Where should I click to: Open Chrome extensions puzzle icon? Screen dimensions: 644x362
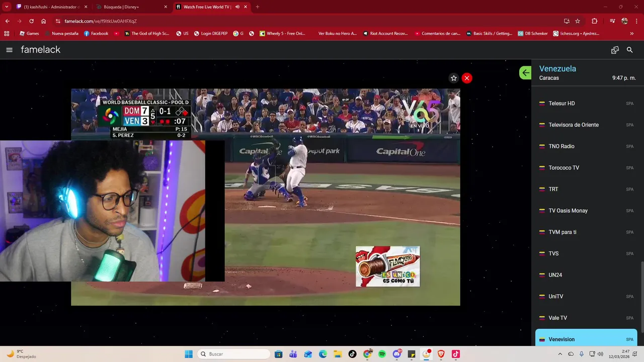click(594, 21)
